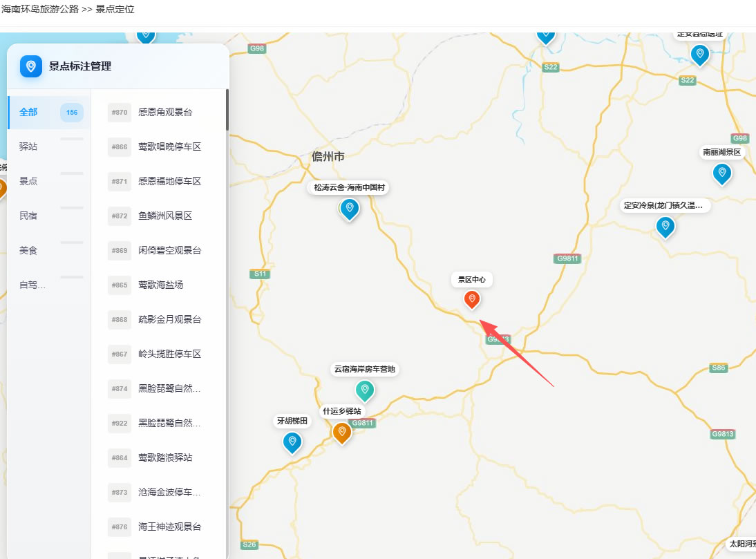Open the #870 感恩角观景台 list item

(159, 112)
